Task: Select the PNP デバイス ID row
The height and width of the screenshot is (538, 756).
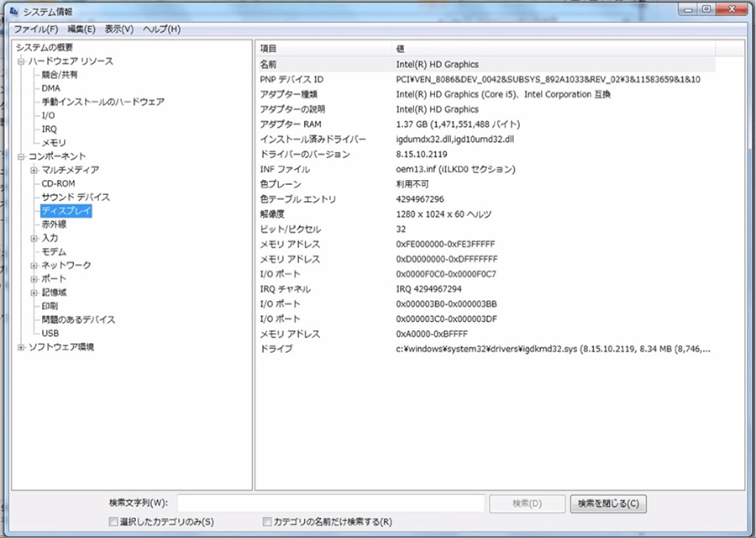Action: point(486,79)
